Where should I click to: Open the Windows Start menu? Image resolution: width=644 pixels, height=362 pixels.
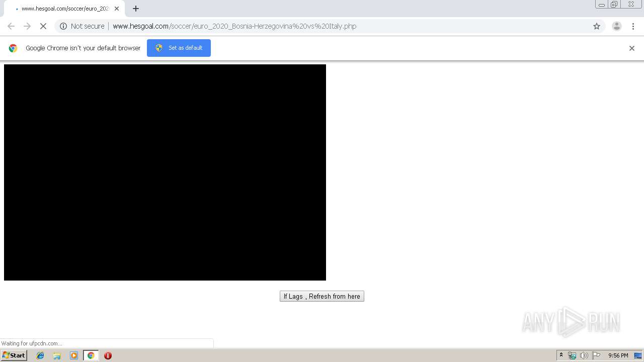point(14,355)
